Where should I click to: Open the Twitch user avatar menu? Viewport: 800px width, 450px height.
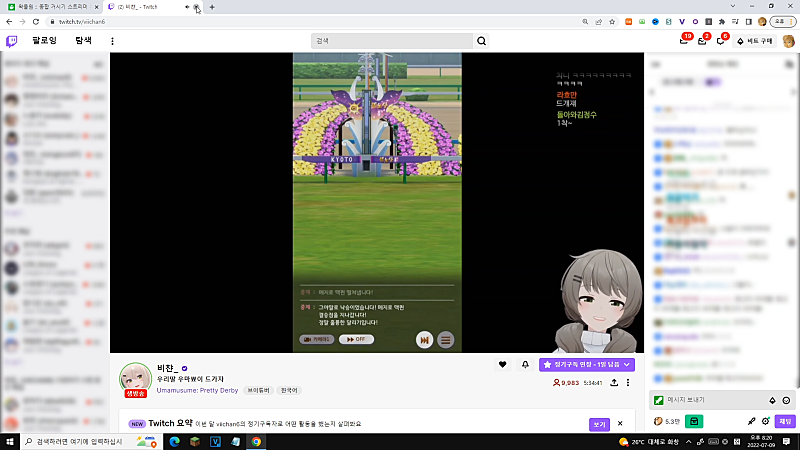788,41
